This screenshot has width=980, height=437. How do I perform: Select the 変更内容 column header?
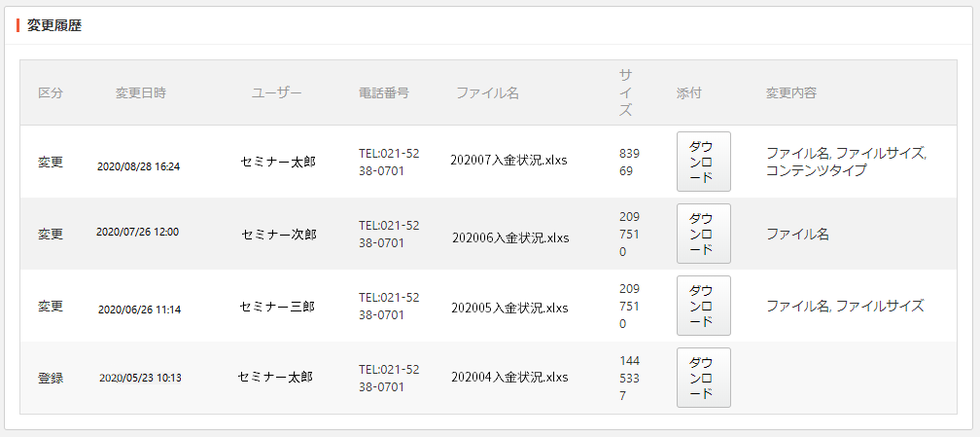pyautogui.click(x=791, y=93)
